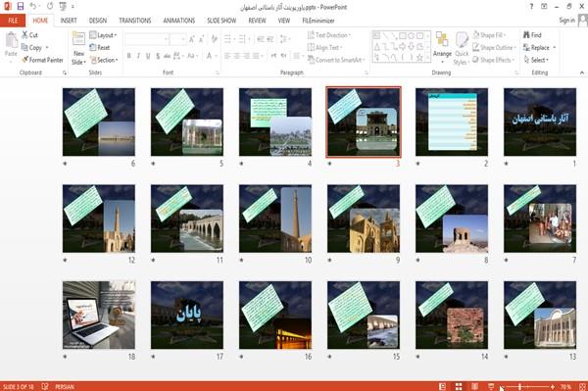Click the Find binoculars icon
The image size is (588, 391).
(526, 35)
